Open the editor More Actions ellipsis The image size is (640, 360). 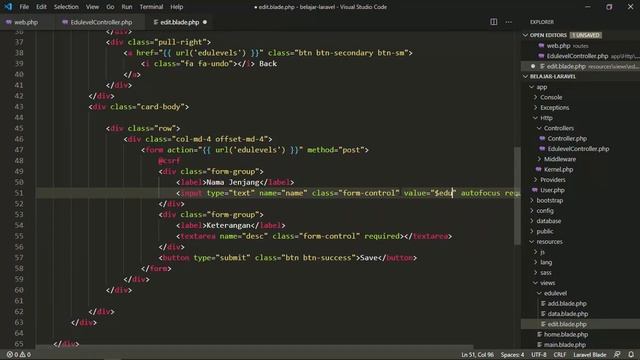509,22
